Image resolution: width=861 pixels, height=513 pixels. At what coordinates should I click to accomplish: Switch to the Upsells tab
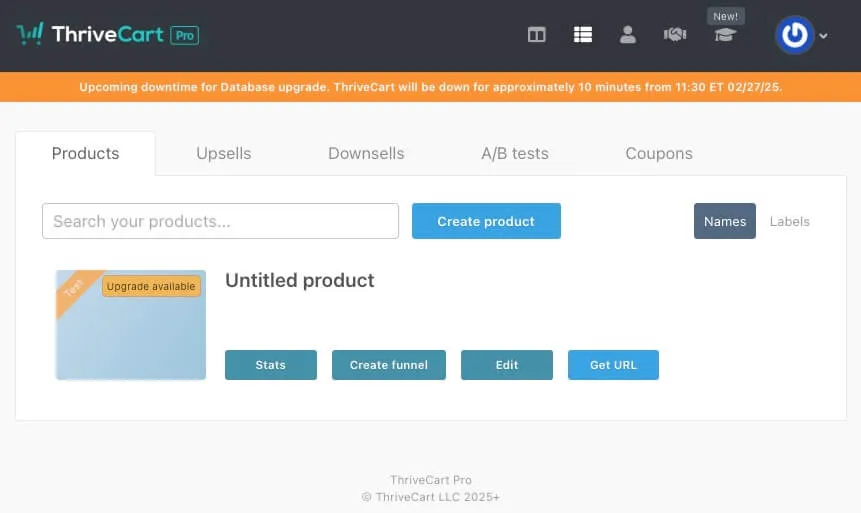[x=223, y=153]
